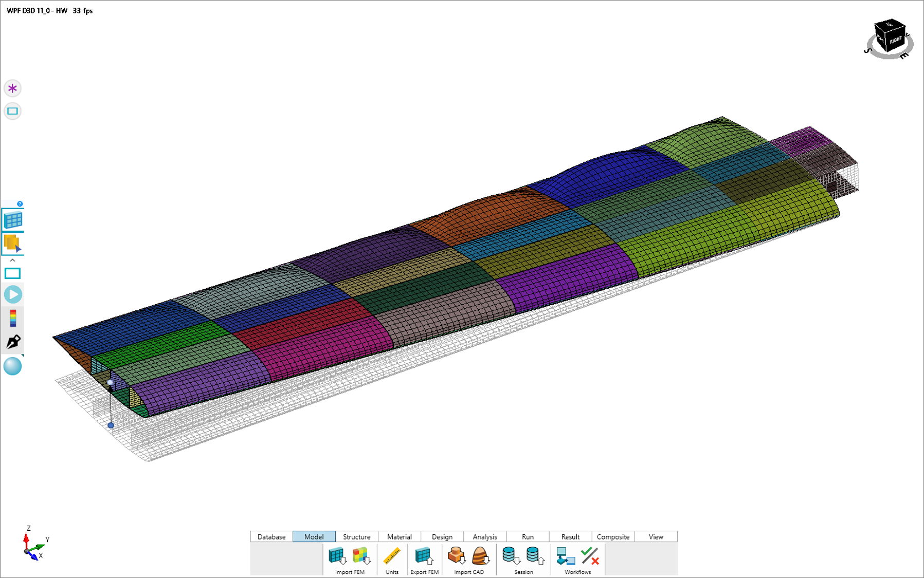Switch to the Design tab

point(442,536)
